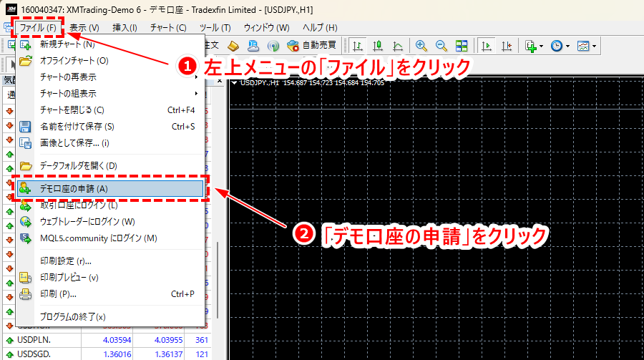
Task: Click bid price 1.36016
Action: point(117,354)
